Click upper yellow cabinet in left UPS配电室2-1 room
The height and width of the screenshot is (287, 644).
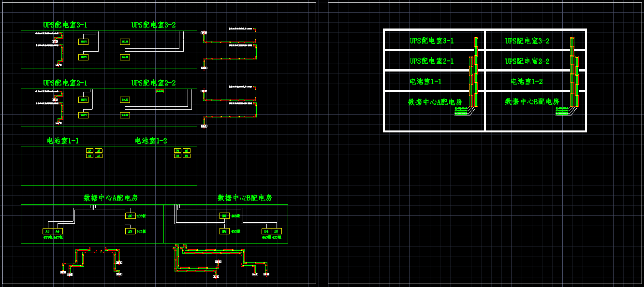[84, 100]
